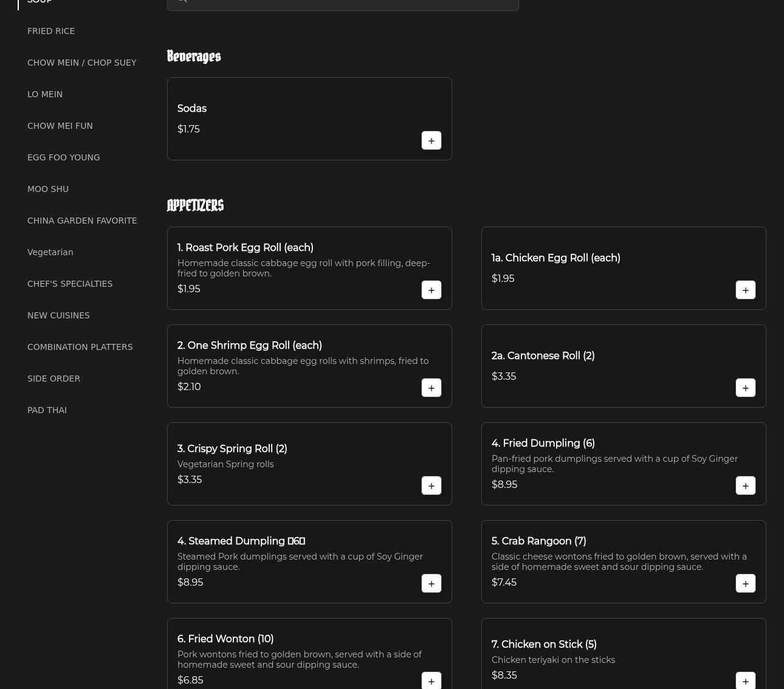This screenshot has width=784, height=689.
Task: Jump to Lo Mein section
Action: [x=45, y=94]
